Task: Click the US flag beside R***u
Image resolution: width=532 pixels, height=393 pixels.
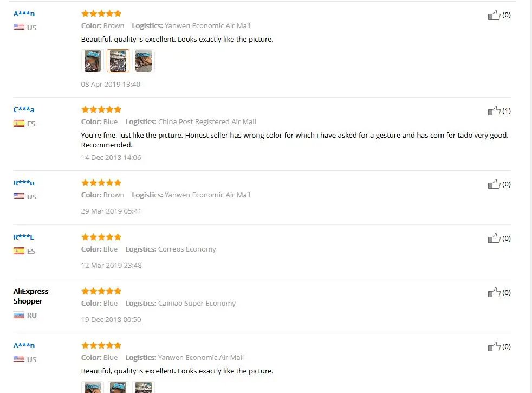Action: click(x=19, y=196)
